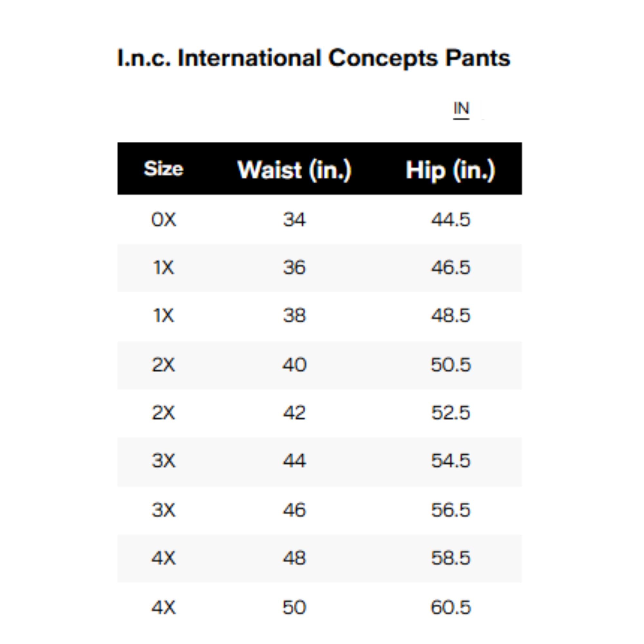Click hip measurement 48.5

[450, 316]
